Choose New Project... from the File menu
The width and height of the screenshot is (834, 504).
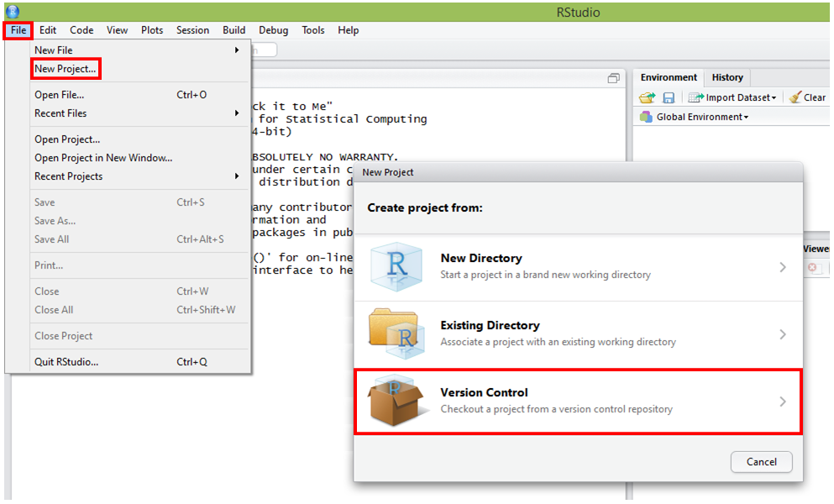(66, 69)
